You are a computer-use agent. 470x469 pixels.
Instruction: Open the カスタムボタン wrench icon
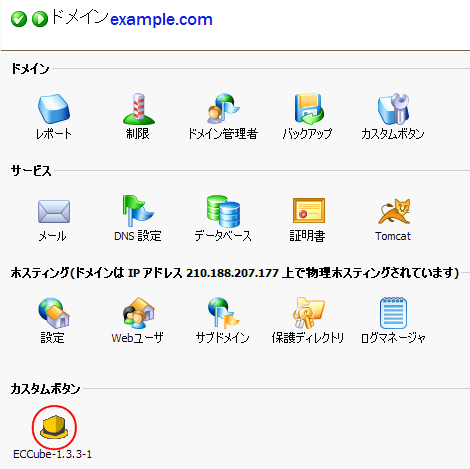[x=393, y=109]
